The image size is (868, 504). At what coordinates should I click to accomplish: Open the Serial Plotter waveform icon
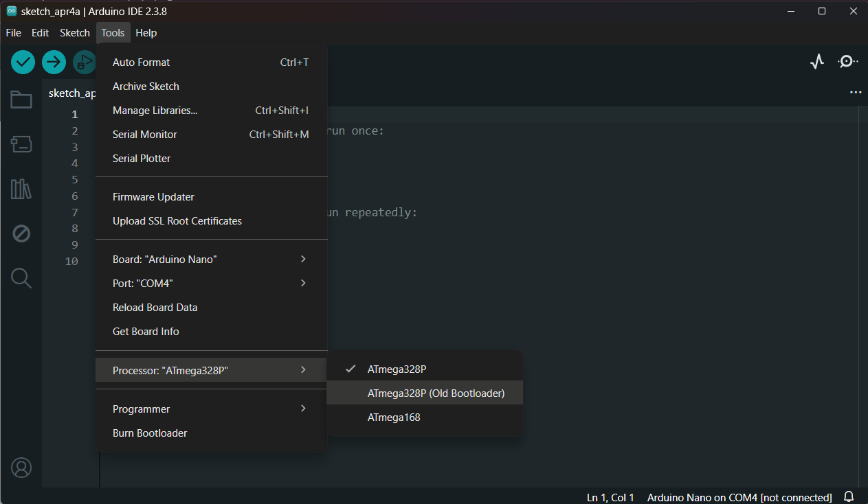point(816,62)
